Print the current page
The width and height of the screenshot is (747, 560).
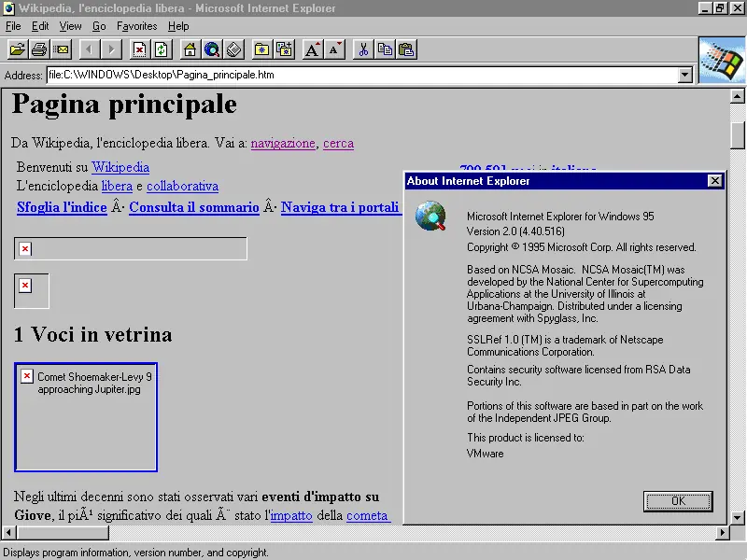point(38,49)
